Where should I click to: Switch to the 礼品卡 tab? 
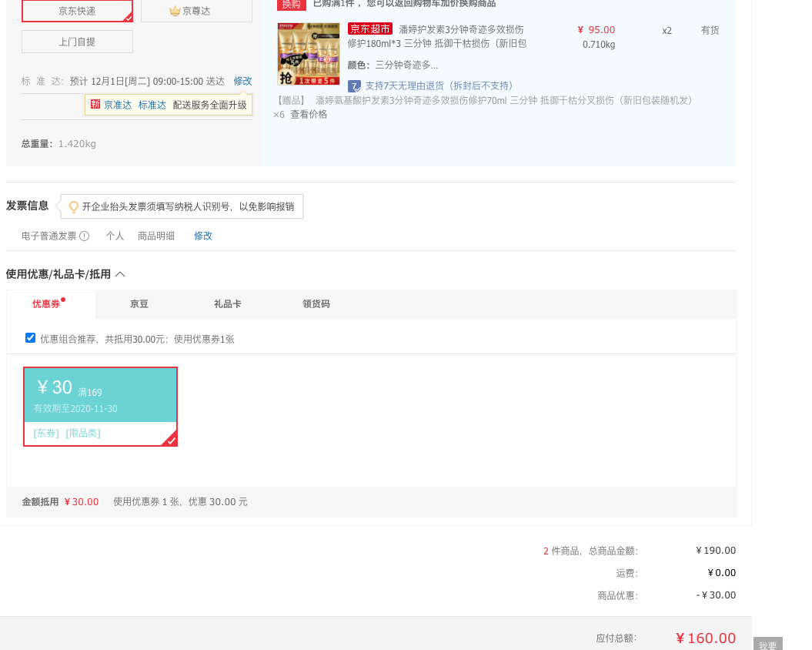tap(227, 303)
